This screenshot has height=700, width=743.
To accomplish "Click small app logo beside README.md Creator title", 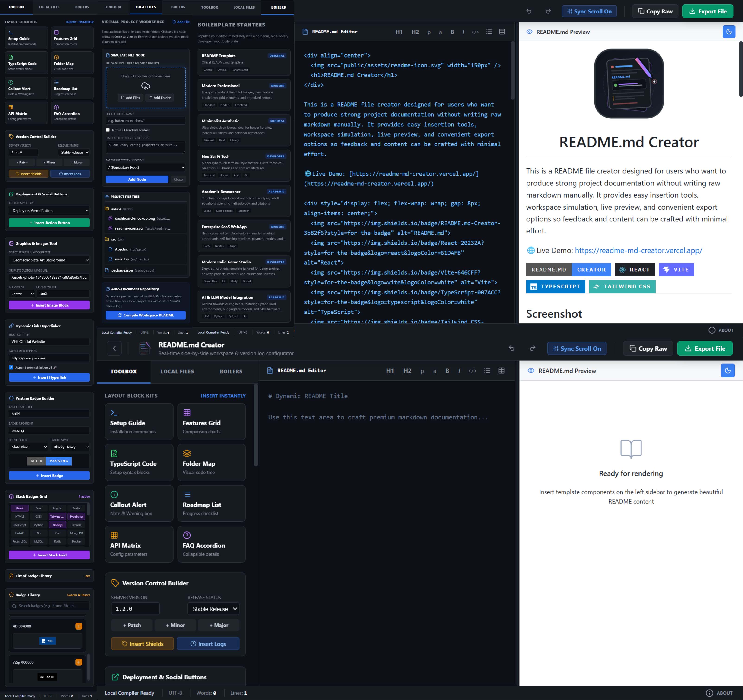I will pos(145,348).
